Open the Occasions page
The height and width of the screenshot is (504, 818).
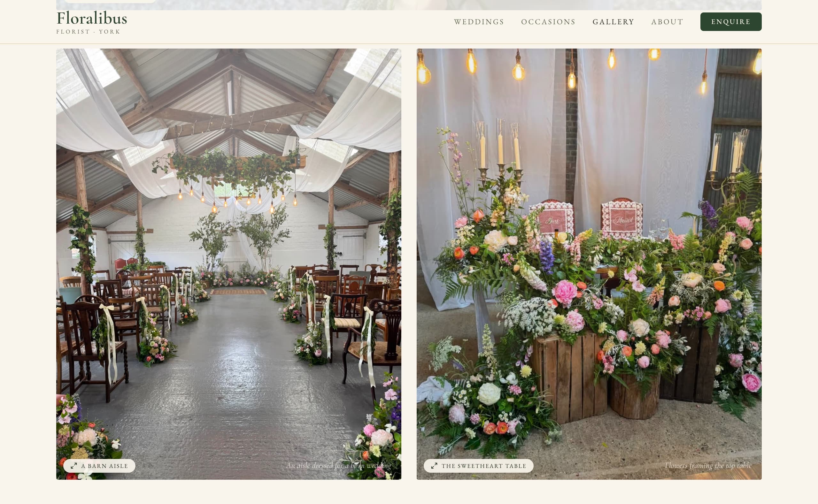pos(548,22)
